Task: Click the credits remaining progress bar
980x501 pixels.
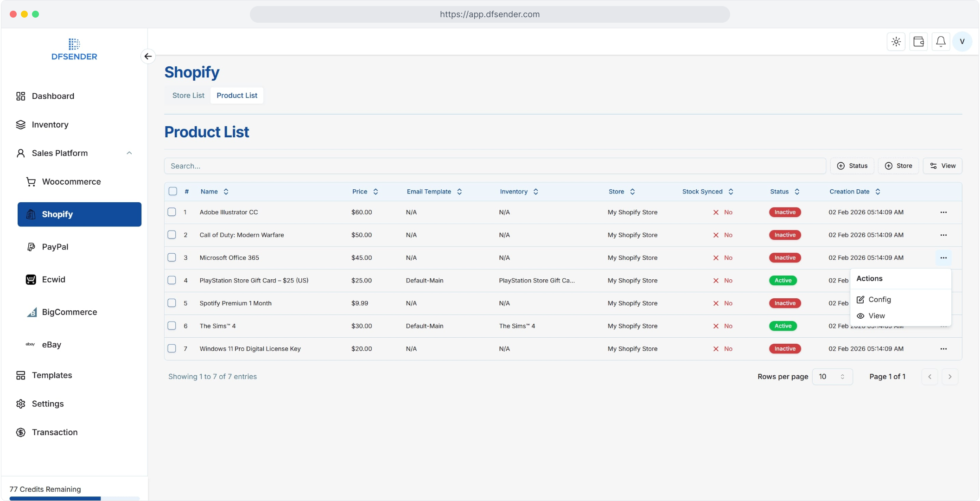Action: [x=74, y=499]
